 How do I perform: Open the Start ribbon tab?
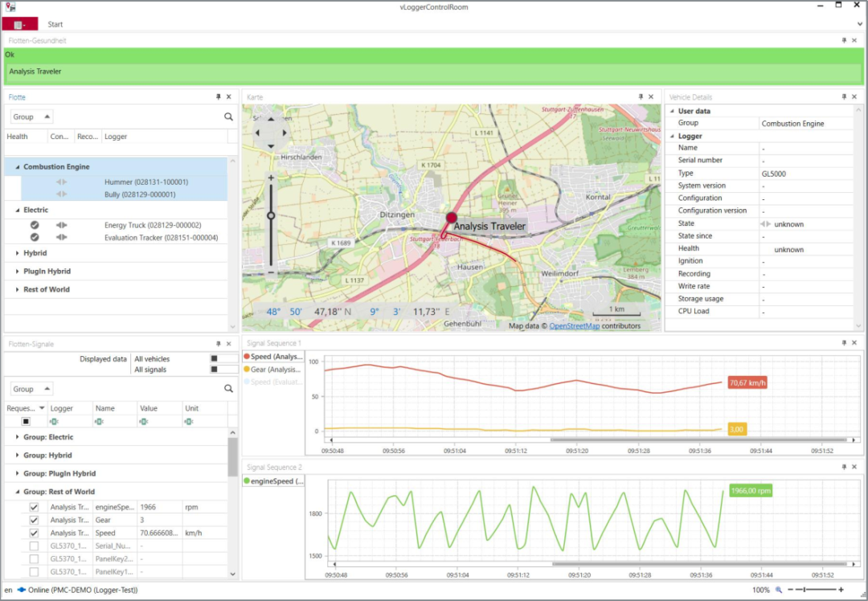pos(55,24)
